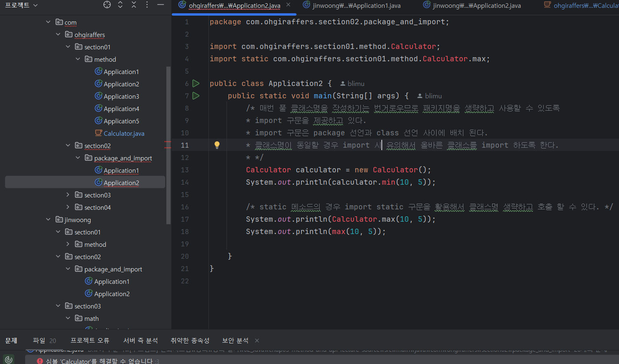Open the 프로젝트 view dropdown
The height and width of the screenshot is (364, 619).
[x=21, y=5]
